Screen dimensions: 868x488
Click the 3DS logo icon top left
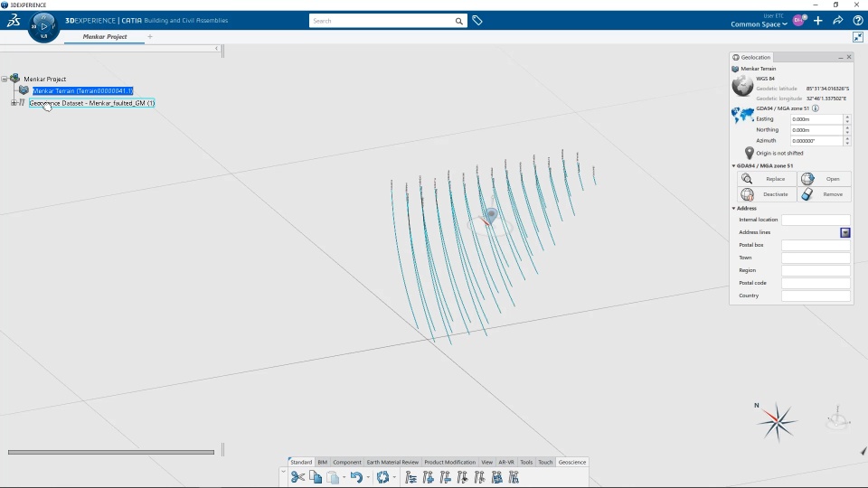[14, 21]
